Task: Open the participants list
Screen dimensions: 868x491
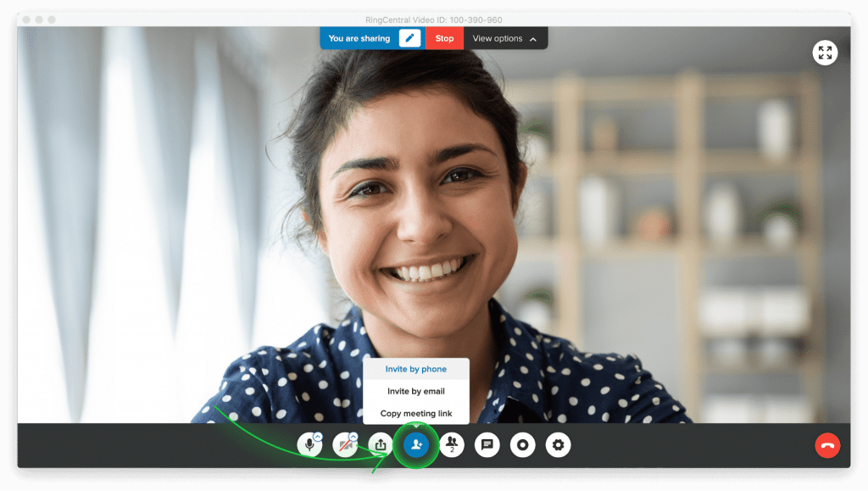Action: click(452, 444)
